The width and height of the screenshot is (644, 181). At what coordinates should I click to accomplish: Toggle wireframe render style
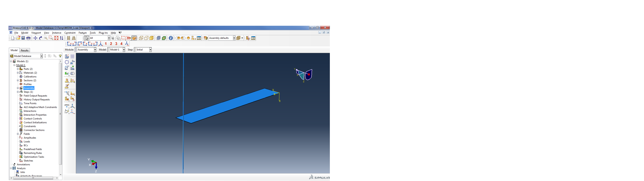(x=141, y=38)
